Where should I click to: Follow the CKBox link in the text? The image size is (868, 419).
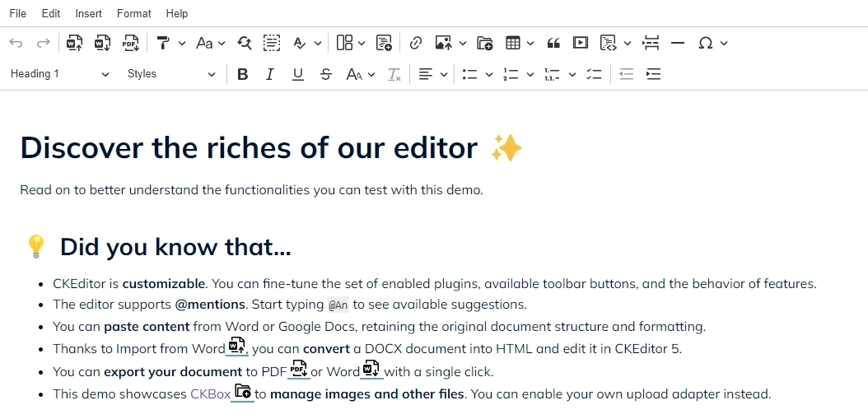210,394
